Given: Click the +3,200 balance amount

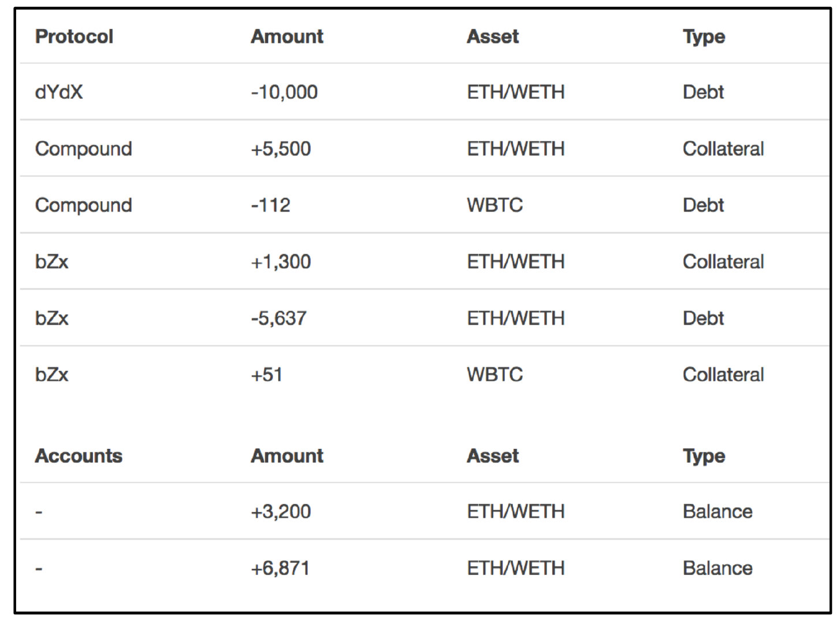Looking at the screenshot, I should tap(281, 511).
